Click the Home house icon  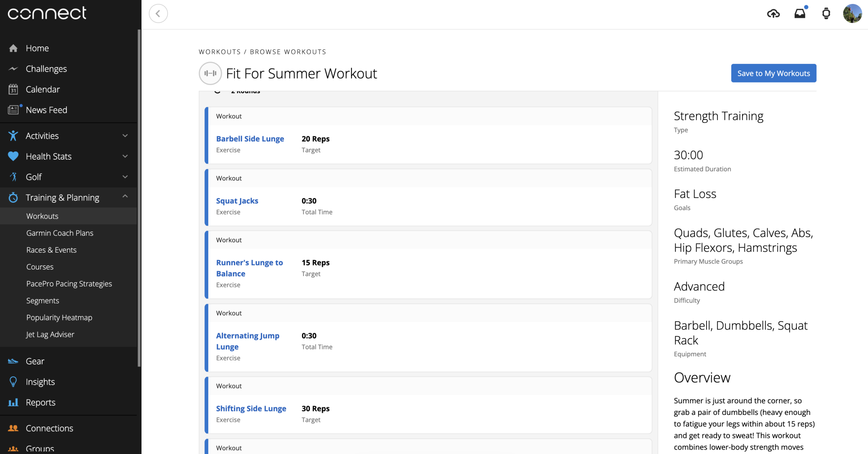tap(13, 48)
